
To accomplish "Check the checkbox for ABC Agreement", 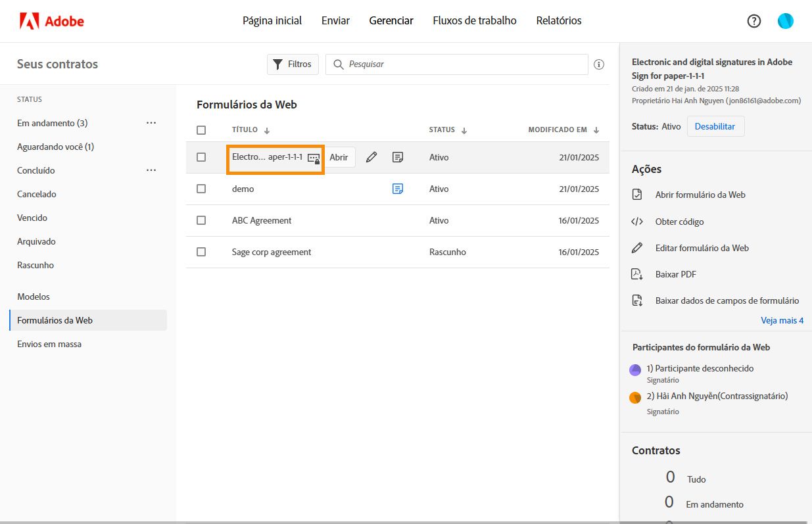I will (201, 220).
